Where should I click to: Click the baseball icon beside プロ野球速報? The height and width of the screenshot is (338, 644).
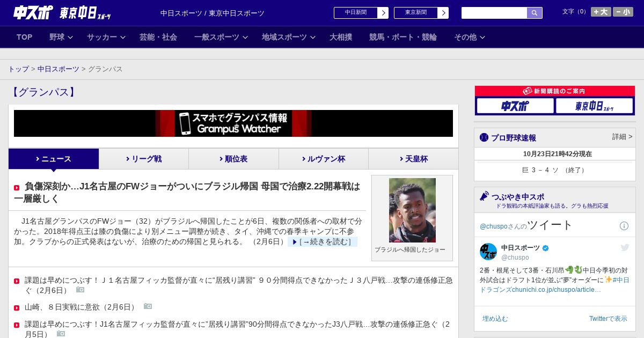[x=484, y=137]
